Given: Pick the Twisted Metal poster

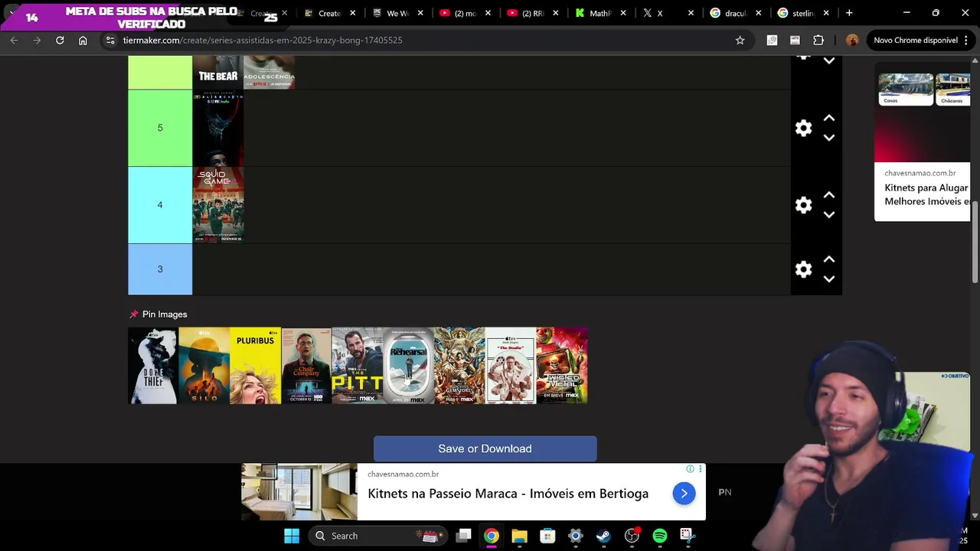Looking at the screenshot, I should click(x=562, y=366).
